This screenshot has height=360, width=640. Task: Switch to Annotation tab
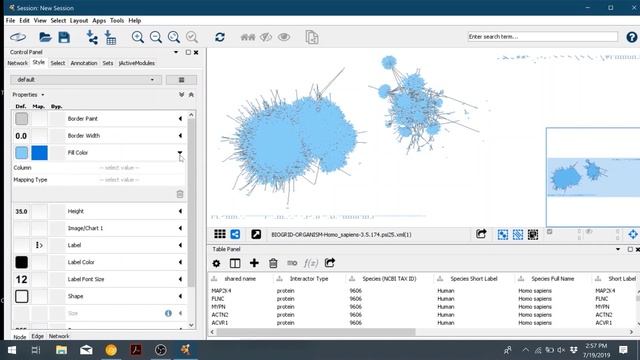84,63
